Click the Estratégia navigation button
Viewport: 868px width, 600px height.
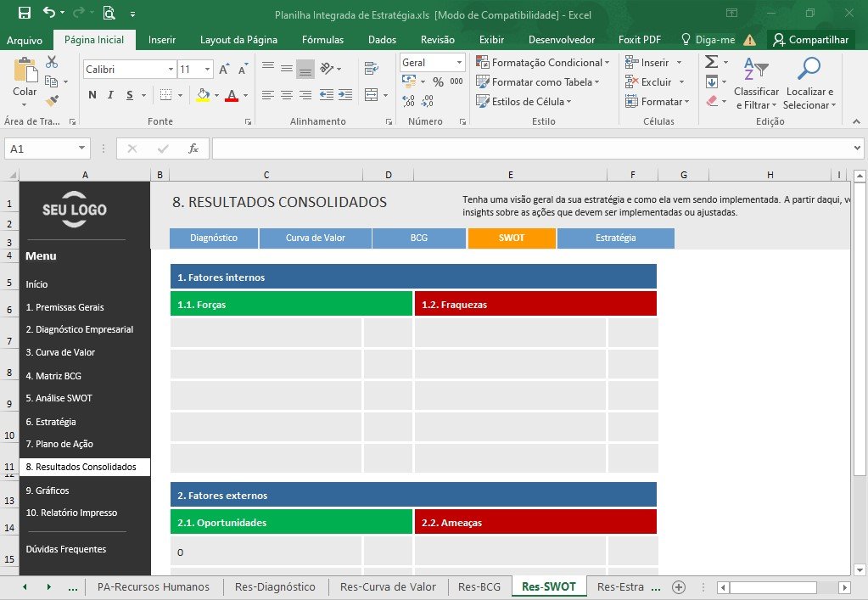615,238
